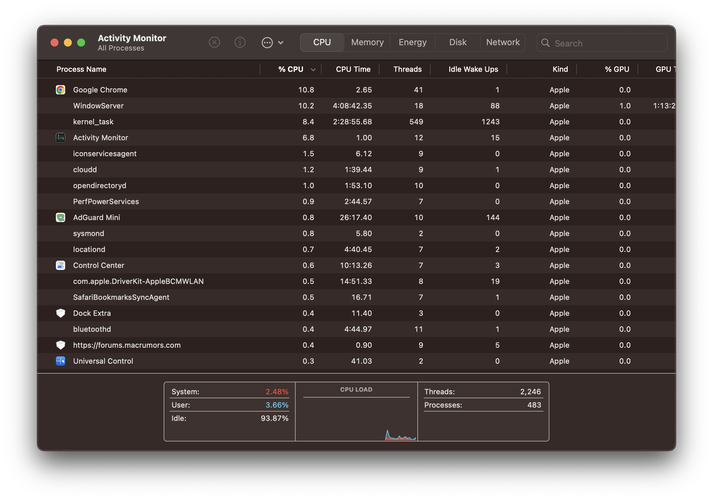The width and height of the screenshot is (713, 500).
Task: Select the kernel_task process row
Action: click(356, 121)
